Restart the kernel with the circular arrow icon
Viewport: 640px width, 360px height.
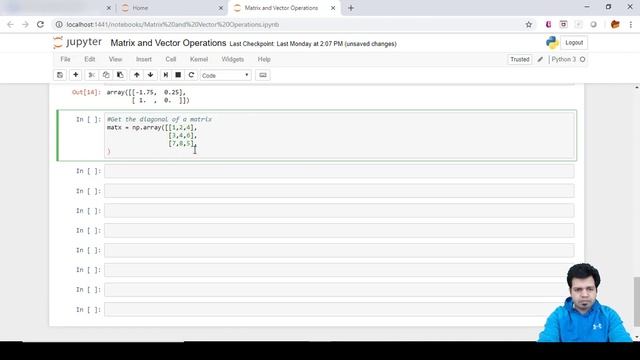(191, 75)
